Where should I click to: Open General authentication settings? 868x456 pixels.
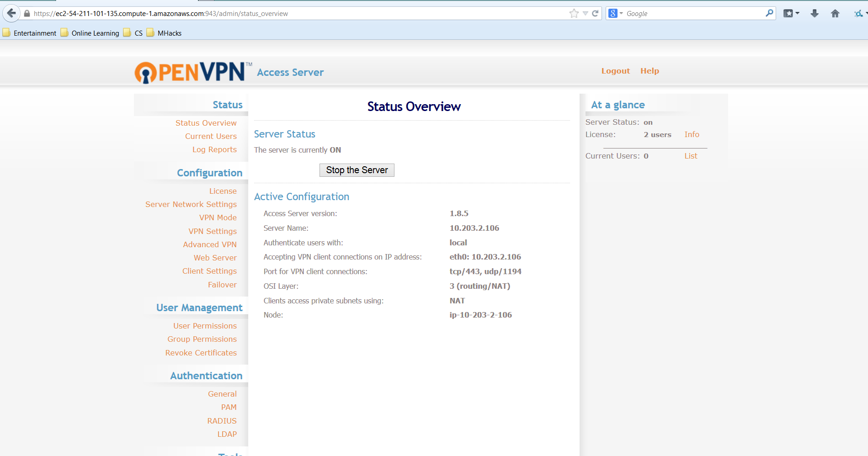coord(222,394)
